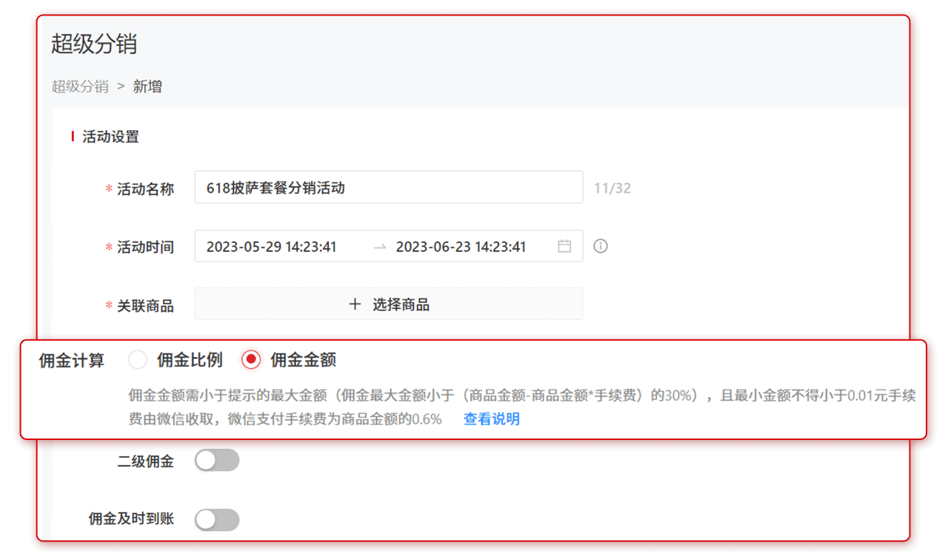Click the arrow between the start and end dates
The image size is (948, 560).
click(x=380, y=247)
